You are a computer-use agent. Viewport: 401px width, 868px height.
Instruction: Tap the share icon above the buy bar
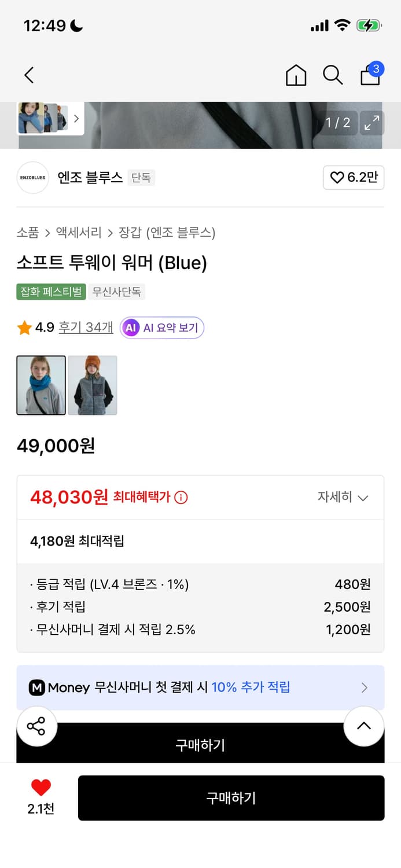pyautogui.click(x=36, y=726)
